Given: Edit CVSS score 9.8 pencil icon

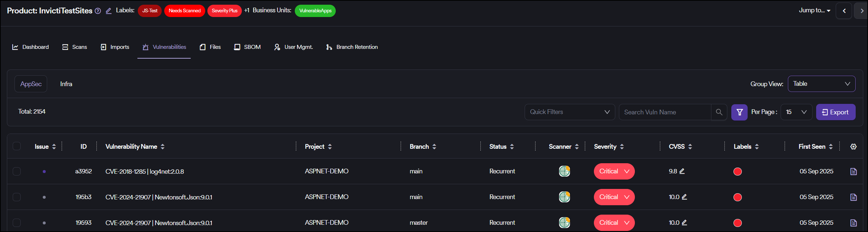Looking at the screenshot, I should tap(682, 171).
